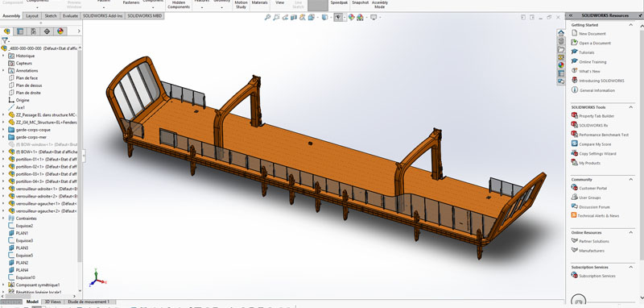Image resolution: width=644 pixels, height=308 pixels.
Task: Open the ConfigurationManager tab icon
Action: [x=33, y=31]
